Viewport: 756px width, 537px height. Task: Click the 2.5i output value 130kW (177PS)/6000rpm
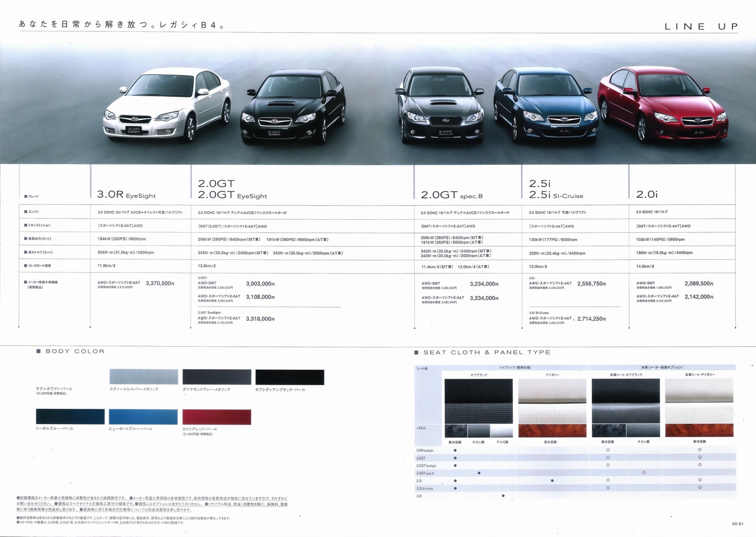click(x=553, y=239)
